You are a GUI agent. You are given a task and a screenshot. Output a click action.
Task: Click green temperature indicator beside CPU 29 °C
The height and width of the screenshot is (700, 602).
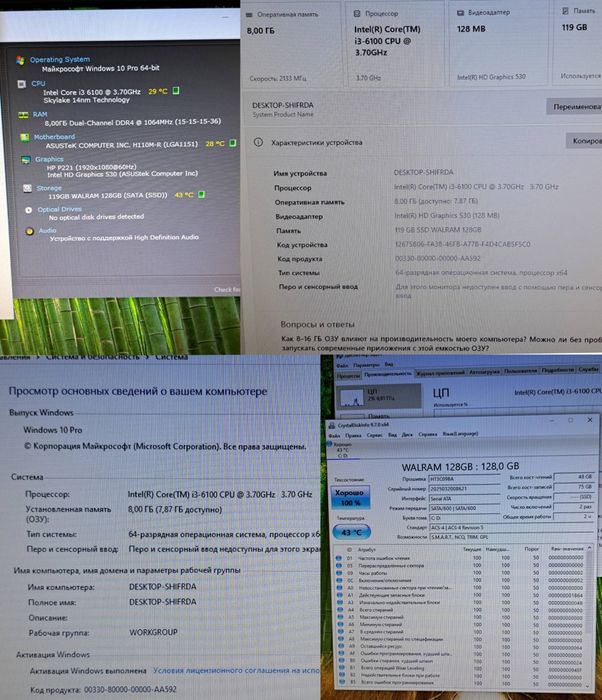176,91
